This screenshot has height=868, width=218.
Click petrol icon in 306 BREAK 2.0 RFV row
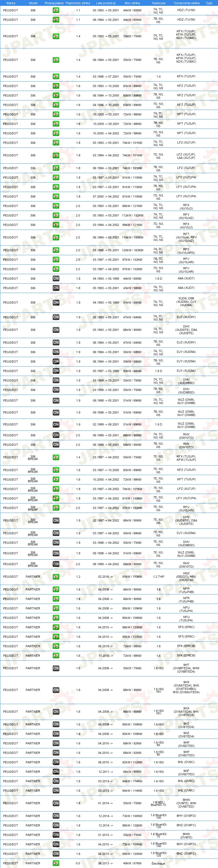56,508
